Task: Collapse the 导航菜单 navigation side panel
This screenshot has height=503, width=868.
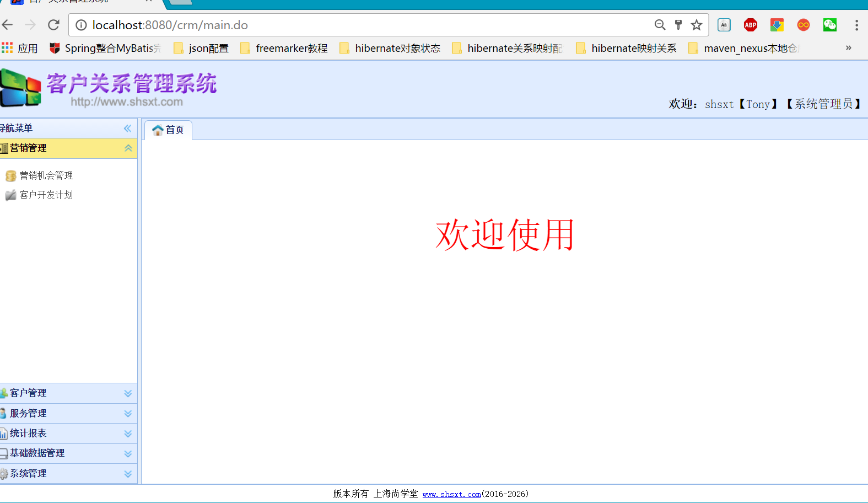Action: tap(127, 129)
